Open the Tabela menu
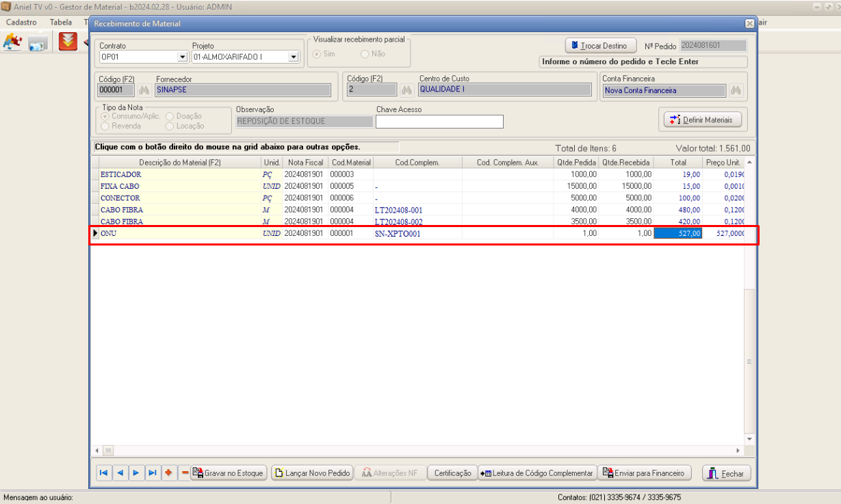 61,22
